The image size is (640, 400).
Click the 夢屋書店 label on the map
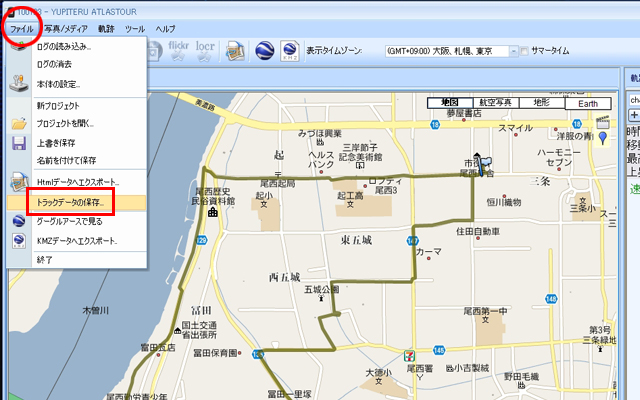coord(464,113)
